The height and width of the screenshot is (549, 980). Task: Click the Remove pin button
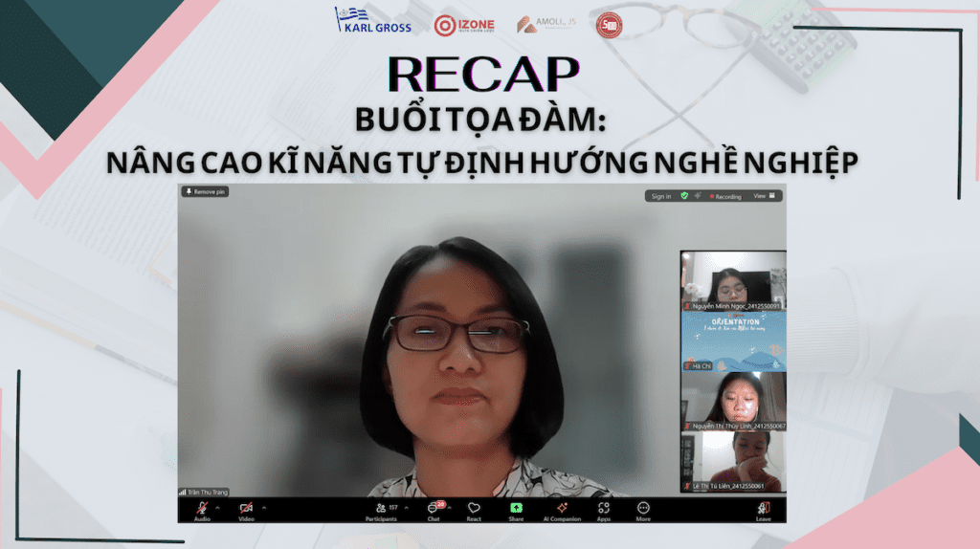(x=205, y=192)
